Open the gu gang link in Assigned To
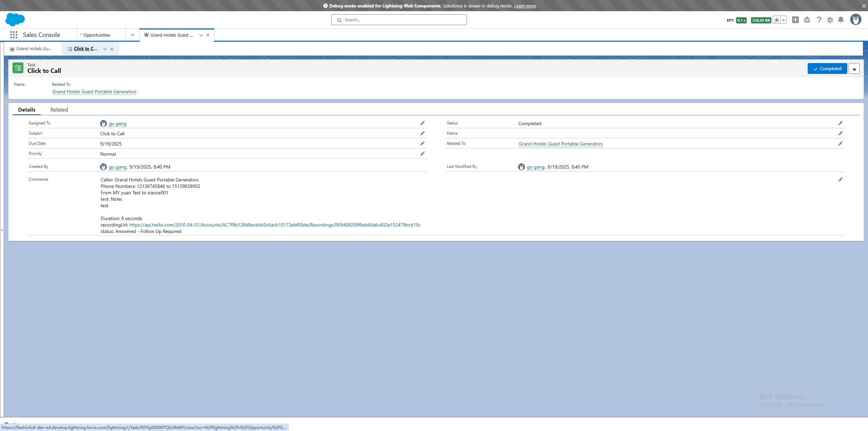Screen dimensions: 868x431 (117, 123)
